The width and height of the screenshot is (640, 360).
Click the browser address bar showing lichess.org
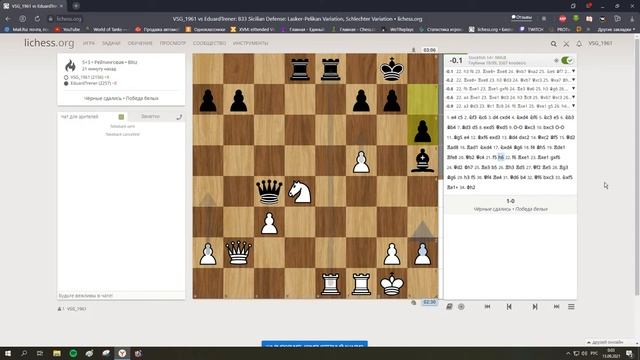click(x=66, y=19)
